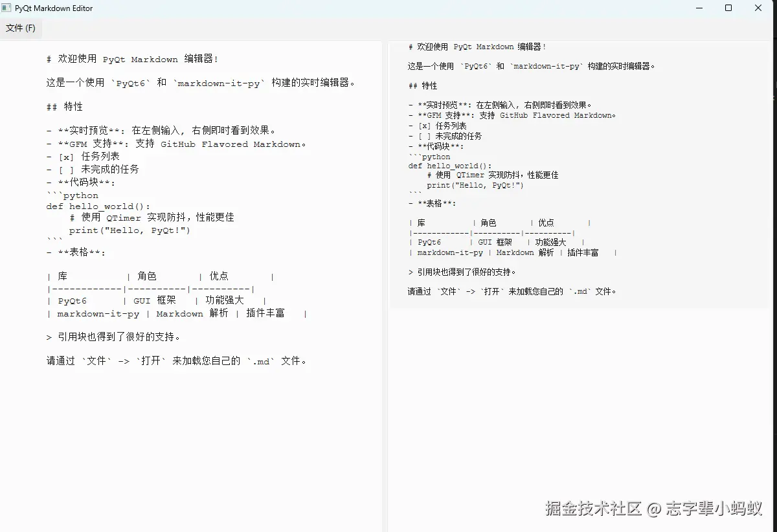Image resolution: width=777 pixels, height=532 pixels.
Task: Click the '这是一个使用 `PyQt6`' line in left editor
Action: (201, 83)
